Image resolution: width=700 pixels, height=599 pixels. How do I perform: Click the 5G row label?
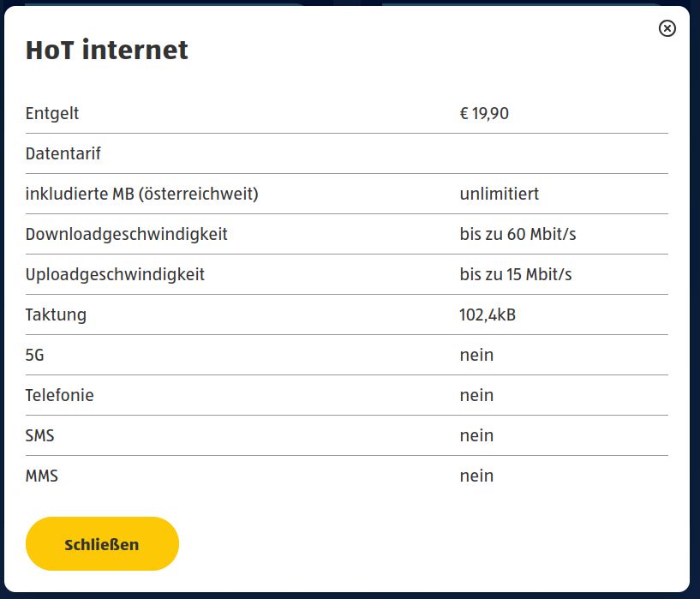(x=35, y=355)
